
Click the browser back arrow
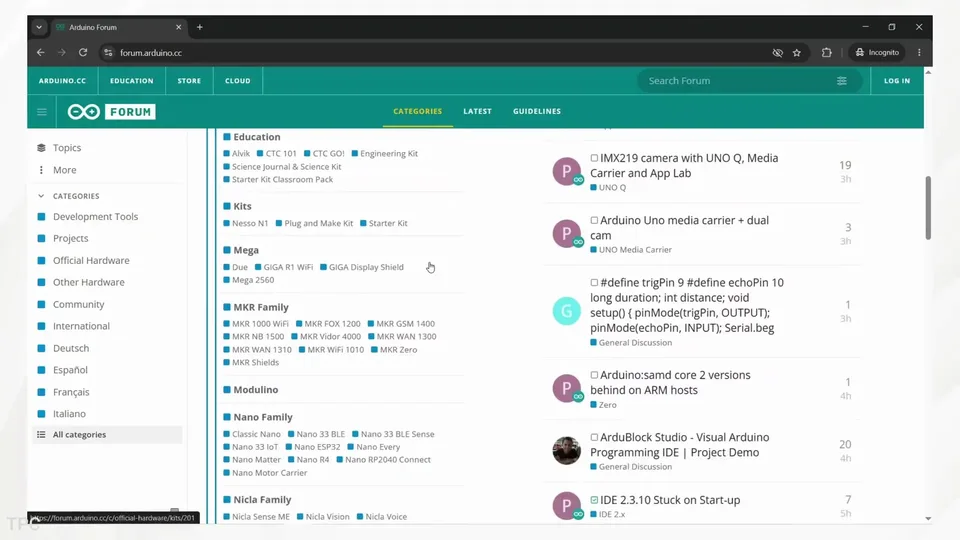pos(40,53)
